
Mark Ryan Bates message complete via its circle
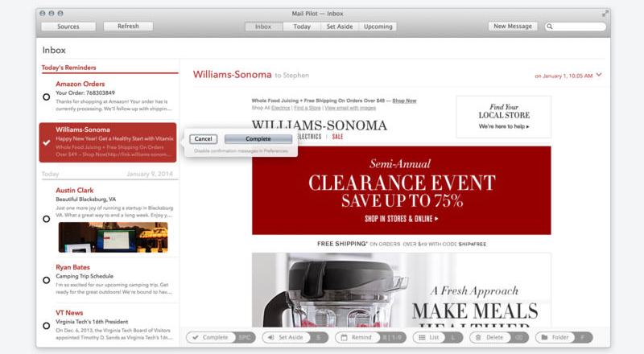(47, 280)
